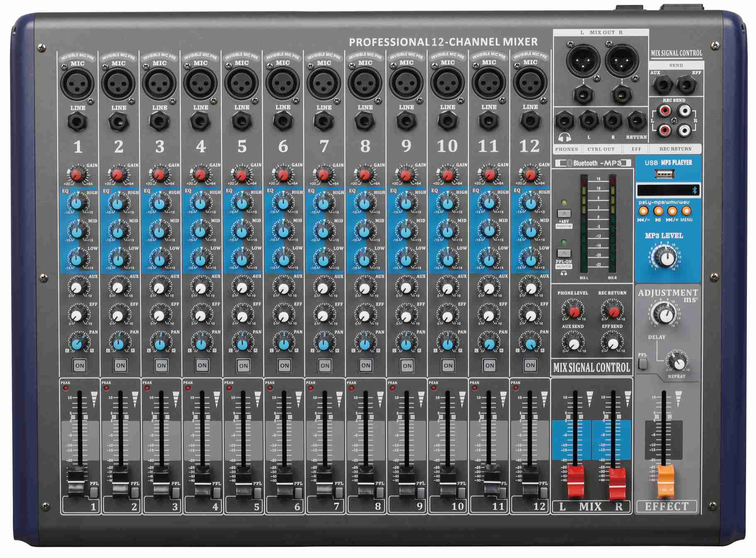Click the MP3 player MENU button

[x=686, y=211]
